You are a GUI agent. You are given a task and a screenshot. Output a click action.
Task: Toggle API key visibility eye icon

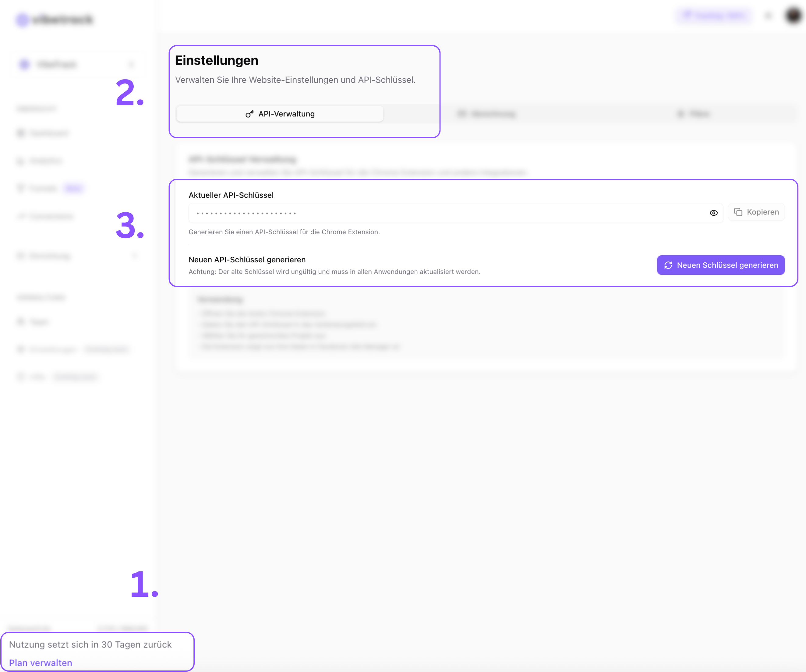pyautogui.click(x=713, y=213)
